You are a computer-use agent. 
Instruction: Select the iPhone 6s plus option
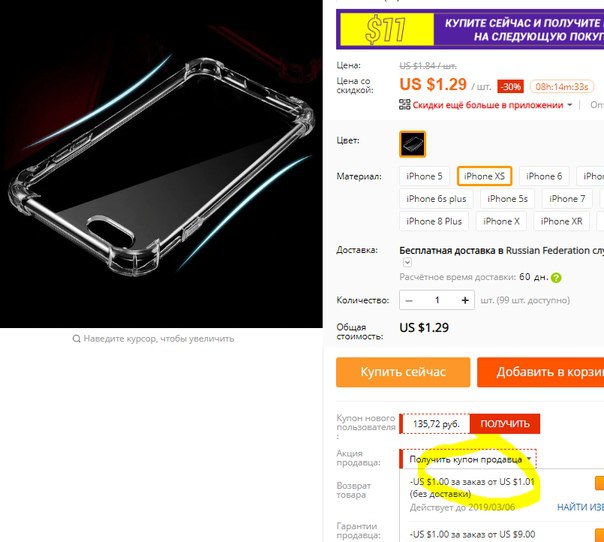(436, 199)
